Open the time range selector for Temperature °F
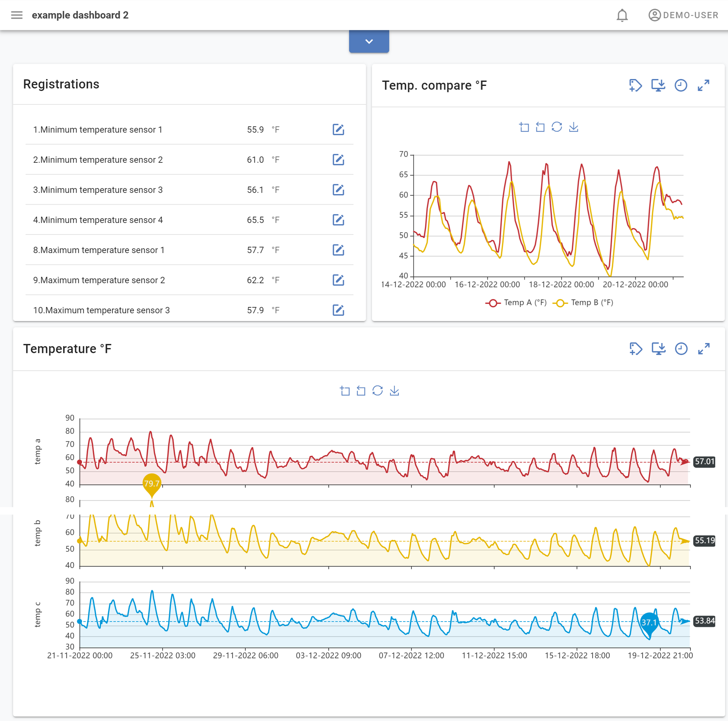728x721 pixels. click(681, 348)
